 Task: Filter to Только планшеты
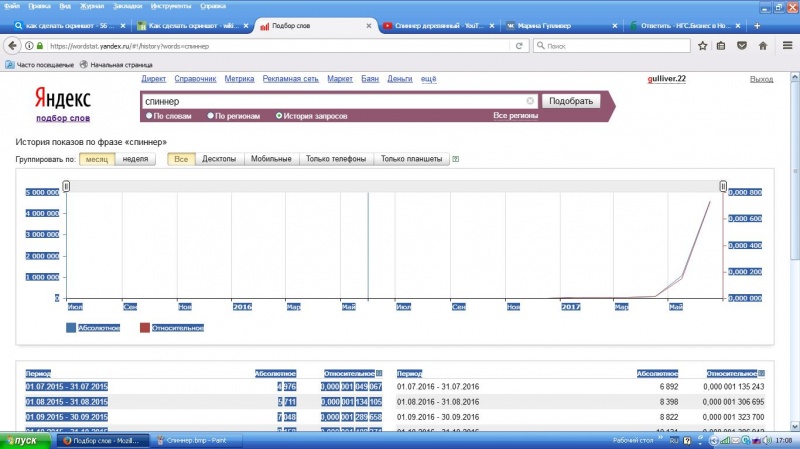411,159
